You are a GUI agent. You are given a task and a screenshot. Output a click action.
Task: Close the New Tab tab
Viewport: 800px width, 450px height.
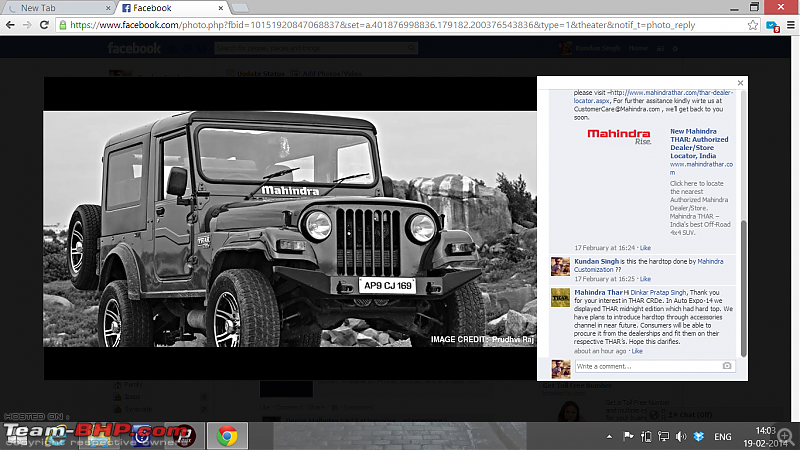[x=108, y=8]
